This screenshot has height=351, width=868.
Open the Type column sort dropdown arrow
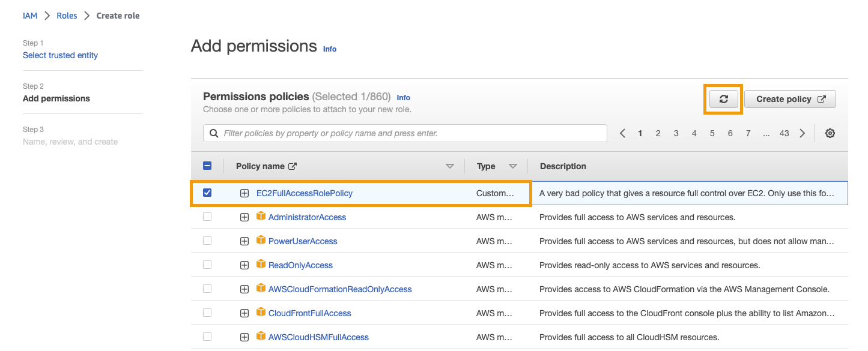512,166
